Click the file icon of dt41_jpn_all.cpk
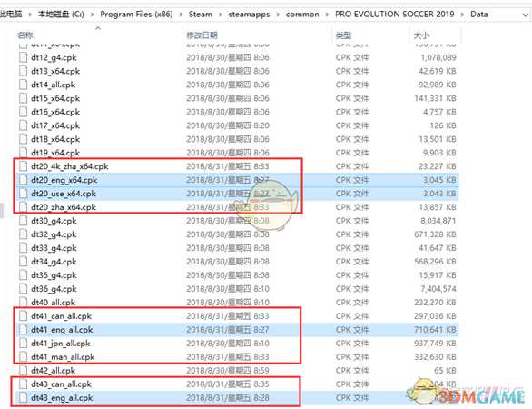This screenshot has width=532, height=409. [23, 343]
